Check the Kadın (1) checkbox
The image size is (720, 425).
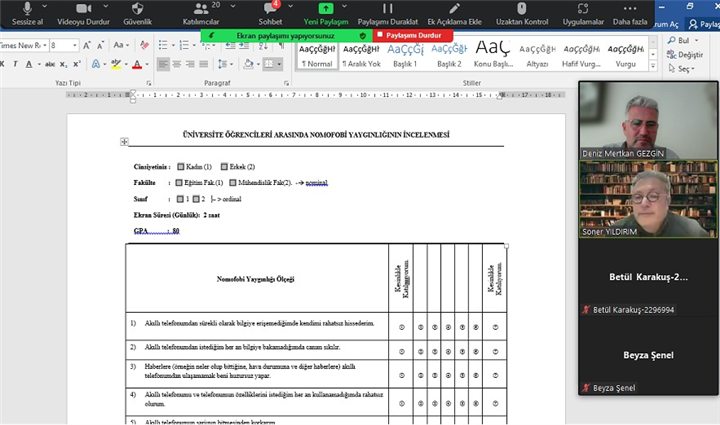click(181, 167)
